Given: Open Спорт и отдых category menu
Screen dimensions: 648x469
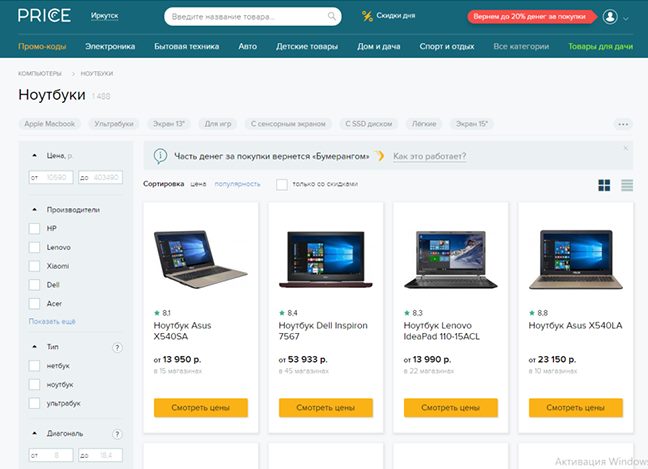Looking at the screenshot, I should (x=447, y=46).
